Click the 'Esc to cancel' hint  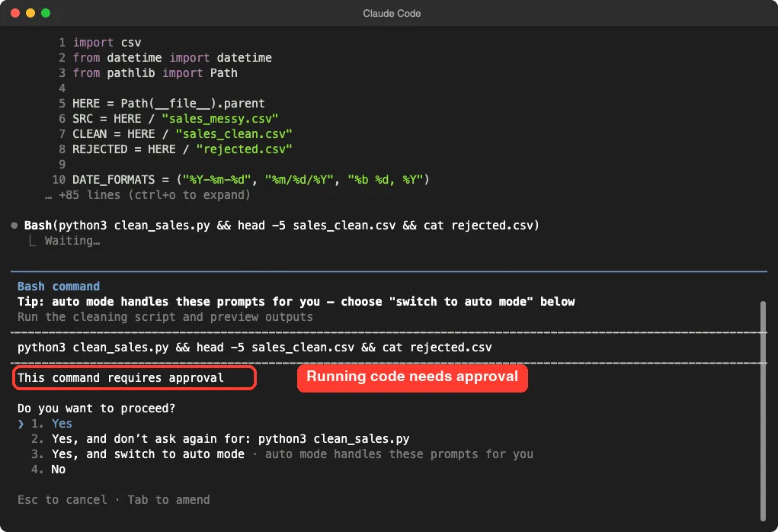coord(62,500)
